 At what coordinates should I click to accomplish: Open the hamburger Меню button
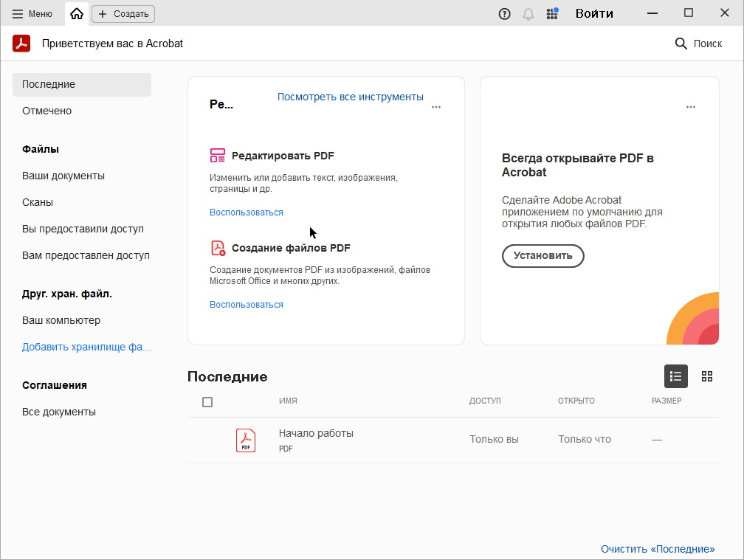[32, 14]
